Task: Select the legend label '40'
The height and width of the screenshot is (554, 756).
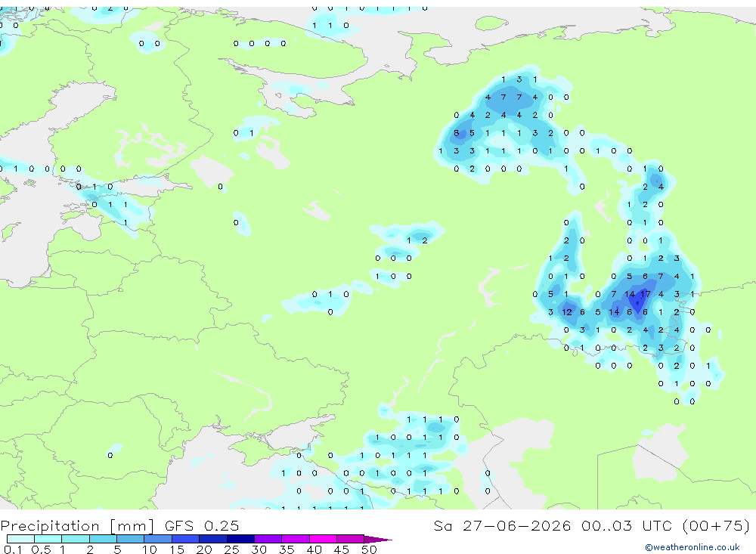Action: [314, 549]
